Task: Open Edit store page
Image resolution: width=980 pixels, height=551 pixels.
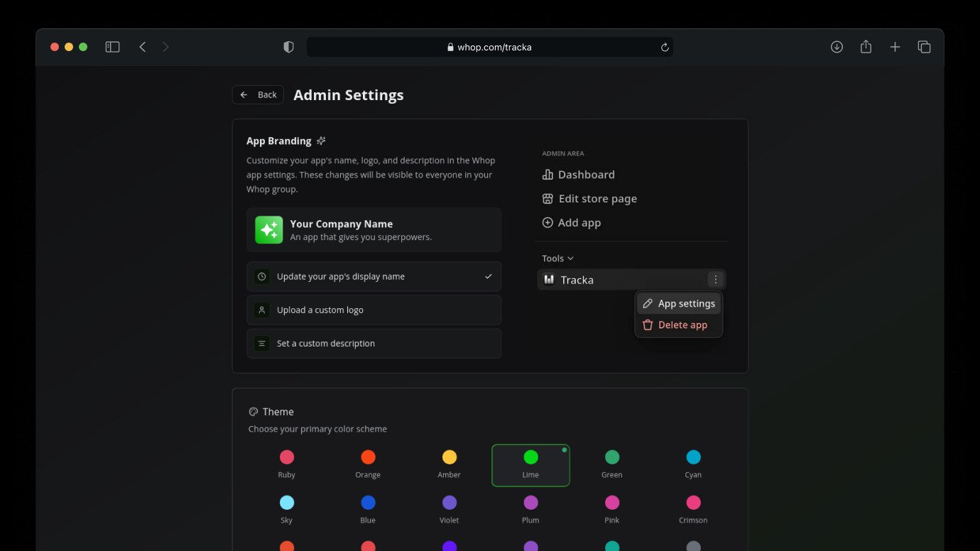Action: pos(589,199)
